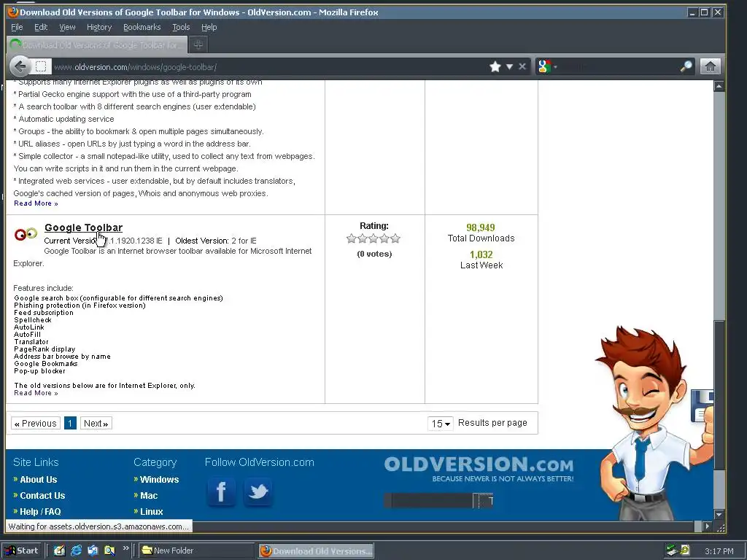This screenshot has width=747, height=560.
Task: Click the taskbar clock showing 3:17 PM
Action: [x=719, y=551]
